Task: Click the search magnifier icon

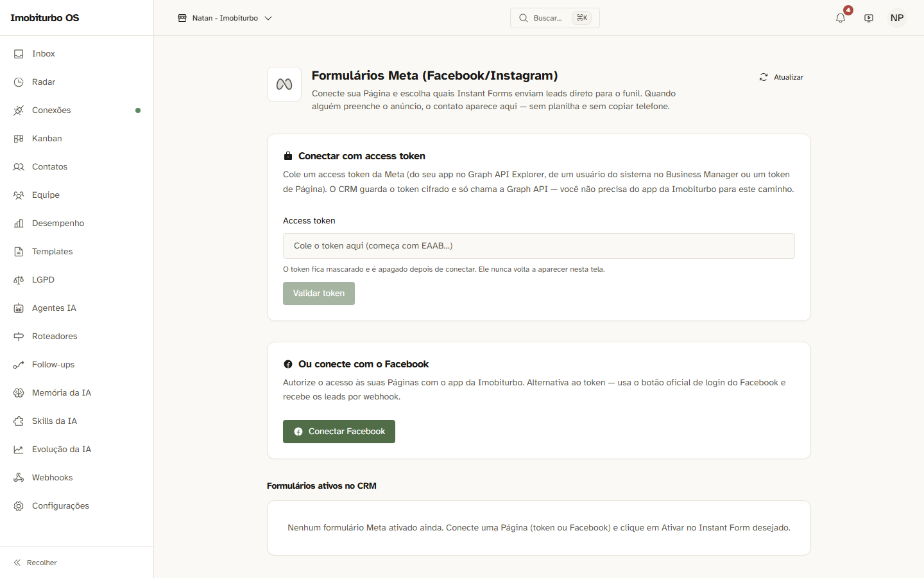Action: [524, 18]
